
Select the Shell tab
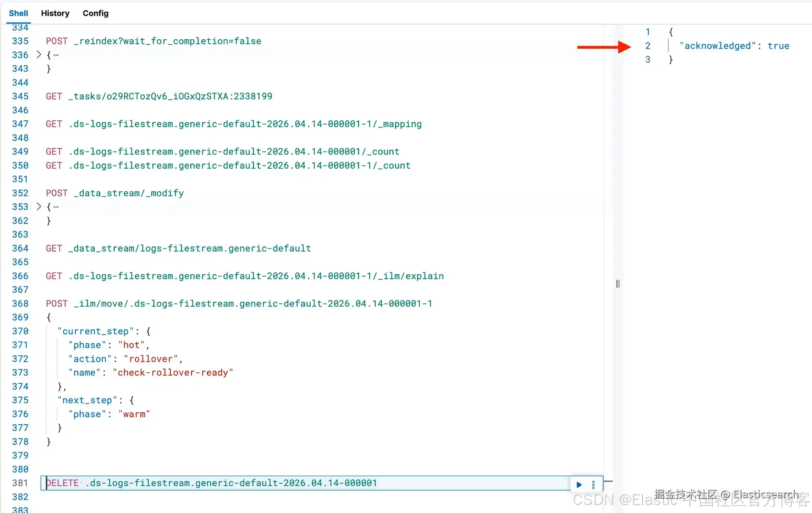[18, 13]
